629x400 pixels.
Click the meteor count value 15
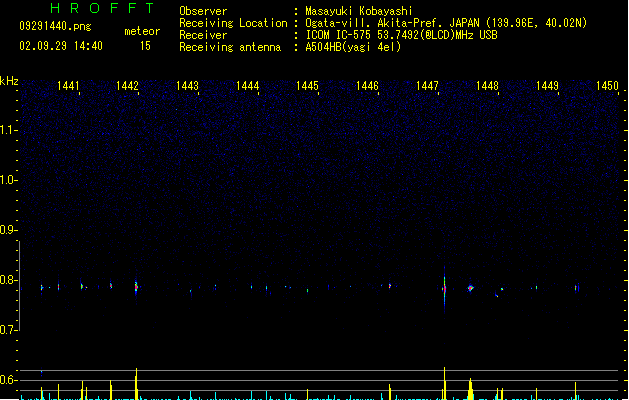145,46
